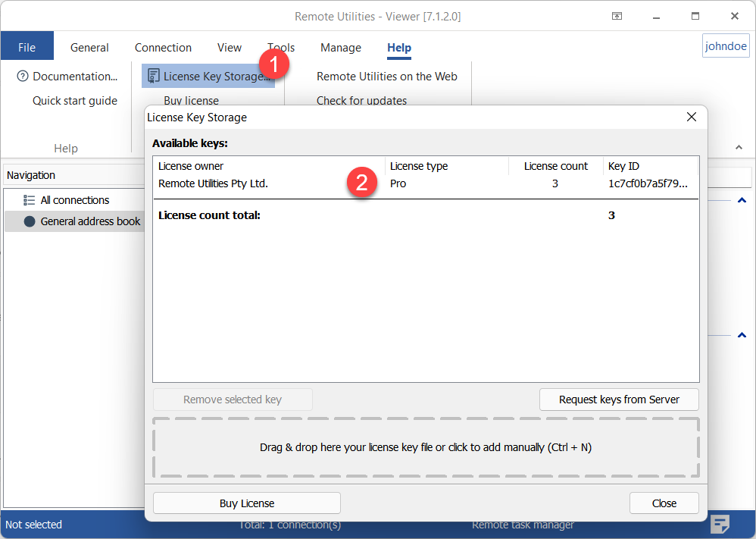Image resolution: width=756 pixels, height=539 pixels.
Task: Click the Close button in dialog
Action: 664,503
